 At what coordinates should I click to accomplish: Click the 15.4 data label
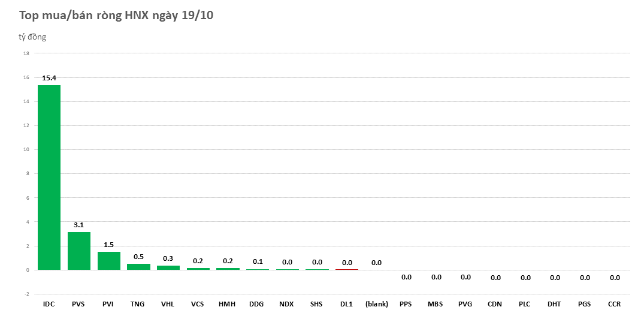[49, 78]
